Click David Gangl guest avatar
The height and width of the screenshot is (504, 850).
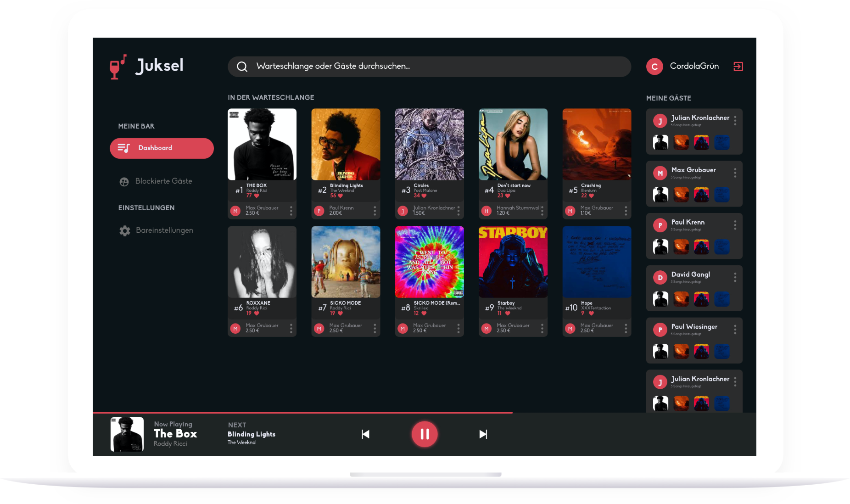660,278
